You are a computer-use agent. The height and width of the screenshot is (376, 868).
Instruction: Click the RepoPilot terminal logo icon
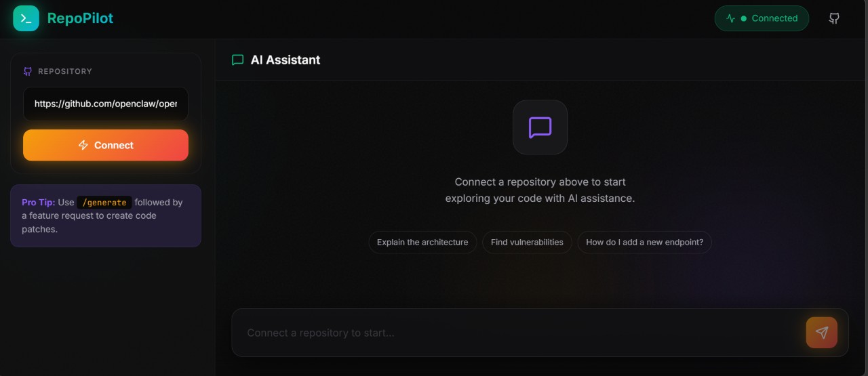(x=26, y=18)
